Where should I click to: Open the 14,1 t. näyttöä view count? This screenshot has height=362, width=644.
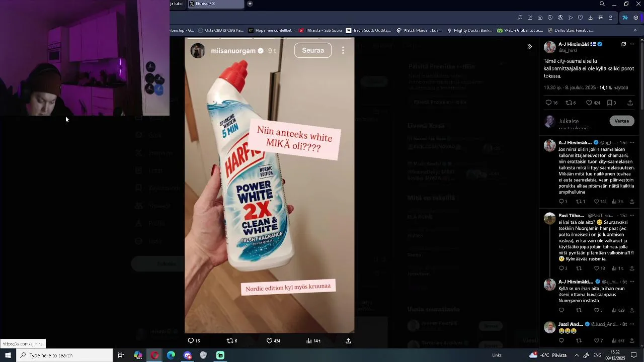614,87
